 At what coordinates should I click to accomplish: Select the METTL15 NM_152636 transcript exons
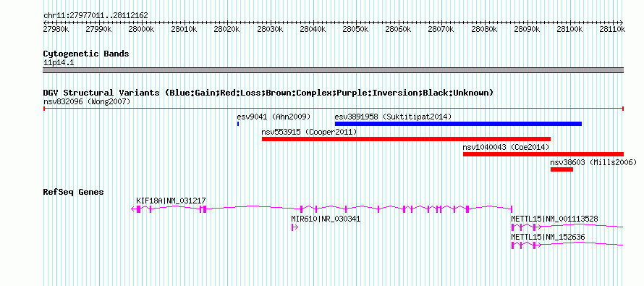click(567, 245)
